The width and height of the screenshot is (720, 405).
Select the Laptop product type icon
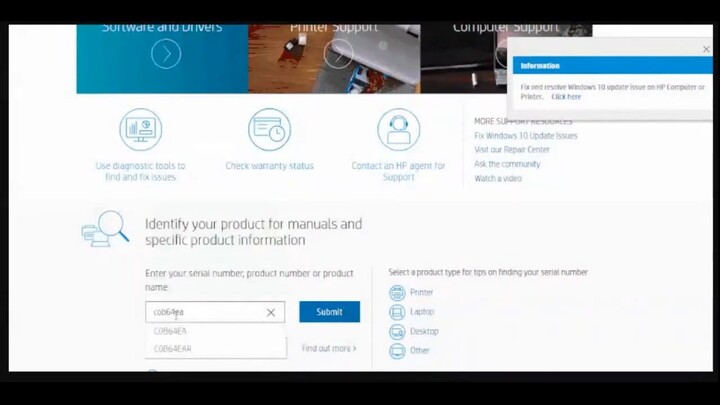pyautogui.click(x=397, y=312)
